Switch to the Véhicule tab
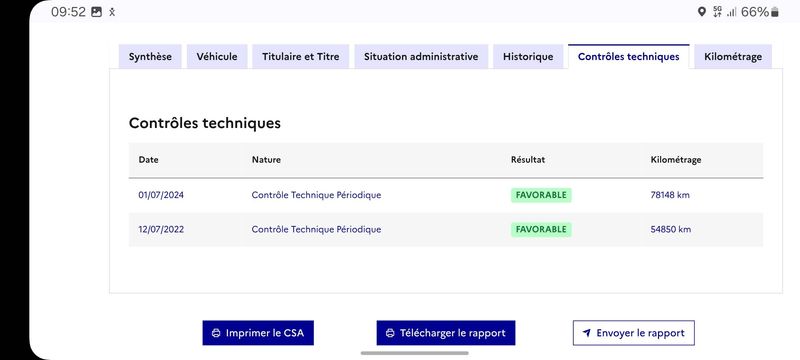The width and height of the screenshot is (800, 360). click(x=217, y=57)
